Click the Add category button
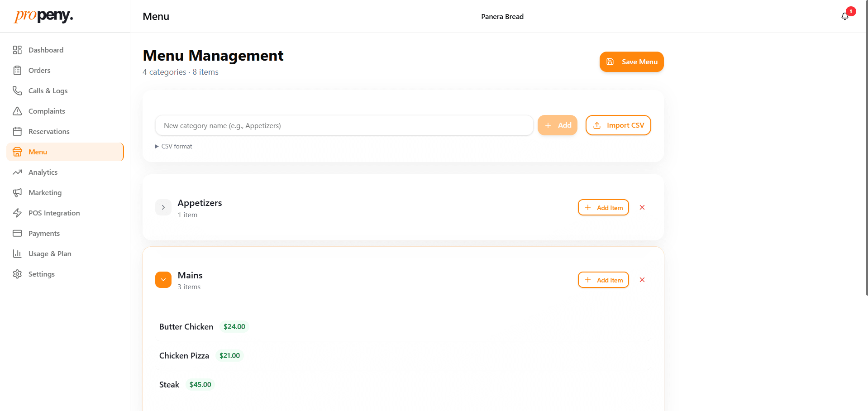Image resolution: width=868 pixels, height=411 pixels. pos(557,125)
